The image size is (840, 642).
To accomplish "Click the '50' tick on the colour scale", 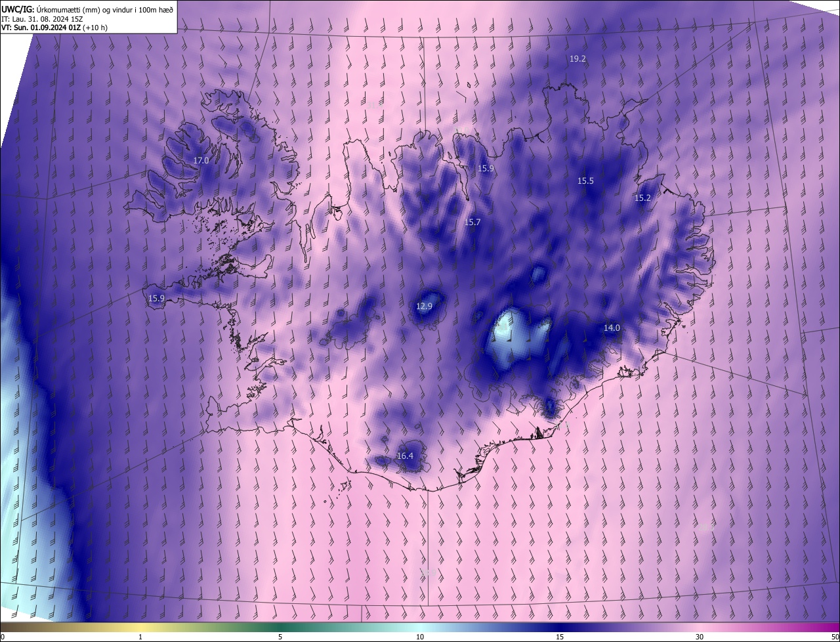I will pyautogui.click(x=835, y=637).
